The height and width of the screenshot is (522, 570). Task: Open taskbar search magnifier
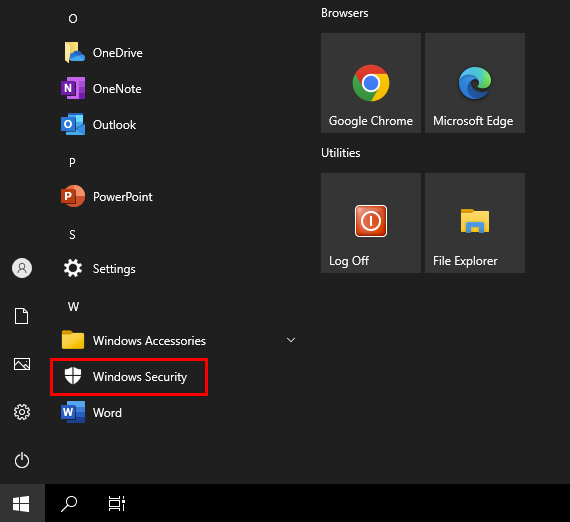click(69, 504)
